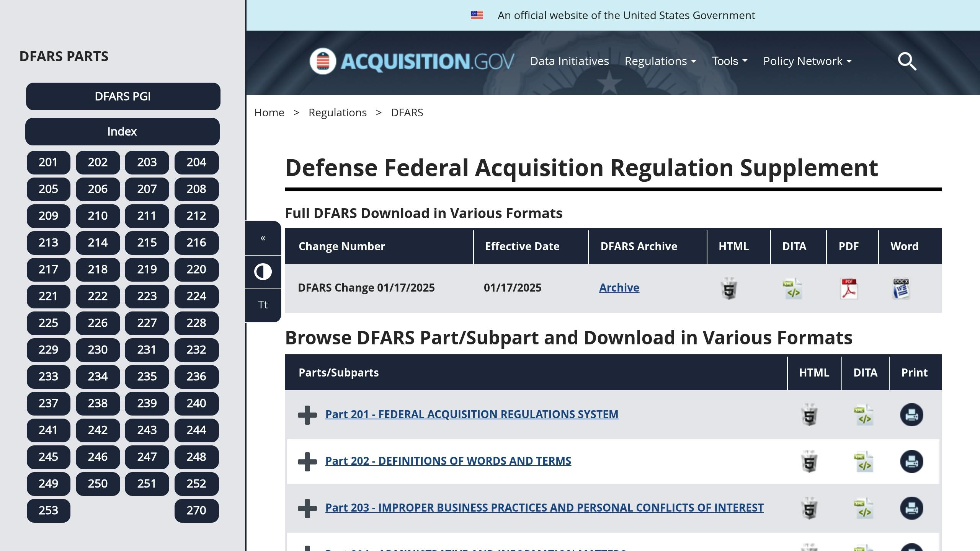Go to DFARS part 237 in sidebar
The width and height of the screenshot is (980, 551).
[49, 404]
